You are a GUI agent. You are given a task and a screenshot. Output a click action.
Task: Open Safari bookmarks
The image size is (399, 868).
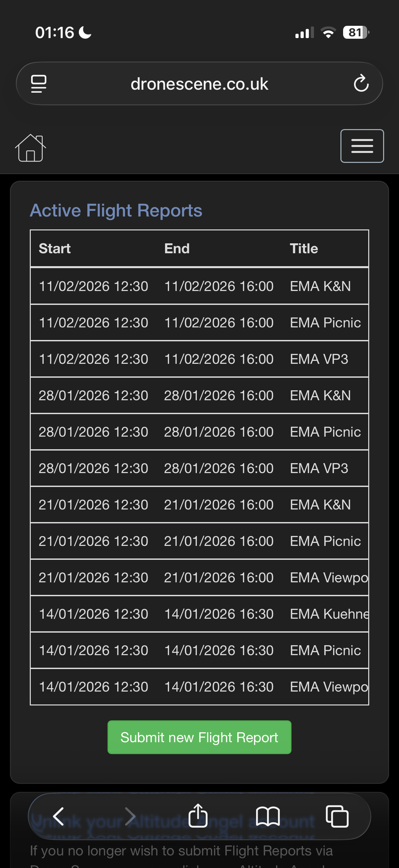[268, 816]
